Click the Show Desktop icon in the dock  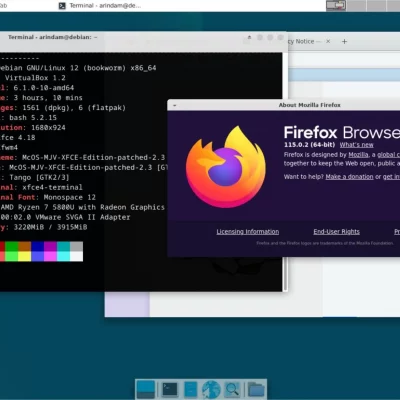click(146, 389)
